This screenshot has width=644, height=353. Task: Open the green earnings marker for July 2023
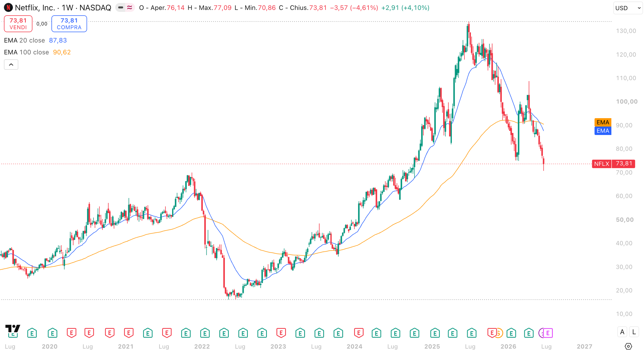319,333
